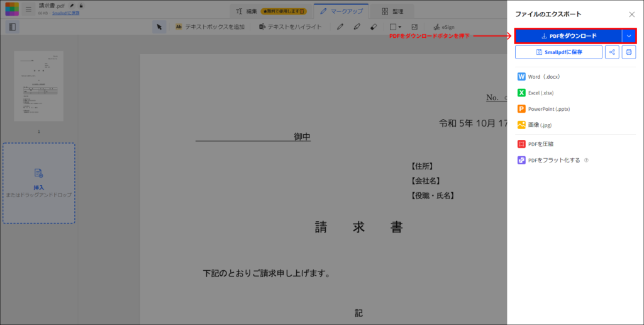644x325 pixels.
Task: Click the 【会社名】 line in document
Action: pos(426,181)
